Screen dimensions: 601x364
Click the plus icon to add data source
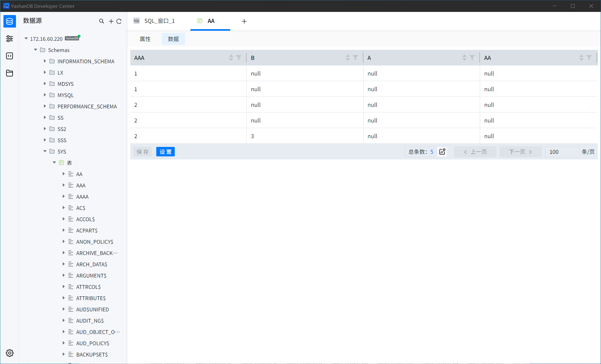click(111, 21)
